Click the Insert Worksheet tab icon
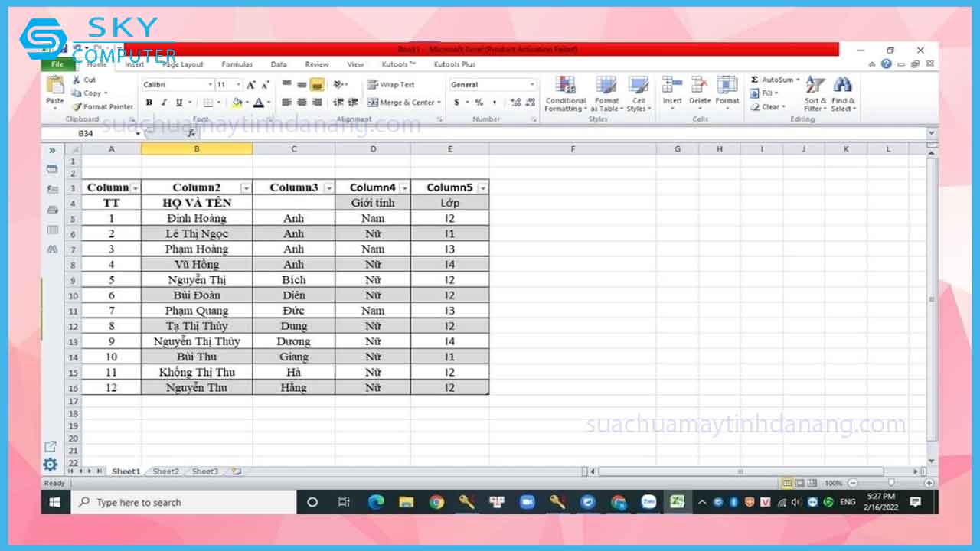Screen dimensions: 980x551 point(236,472)
